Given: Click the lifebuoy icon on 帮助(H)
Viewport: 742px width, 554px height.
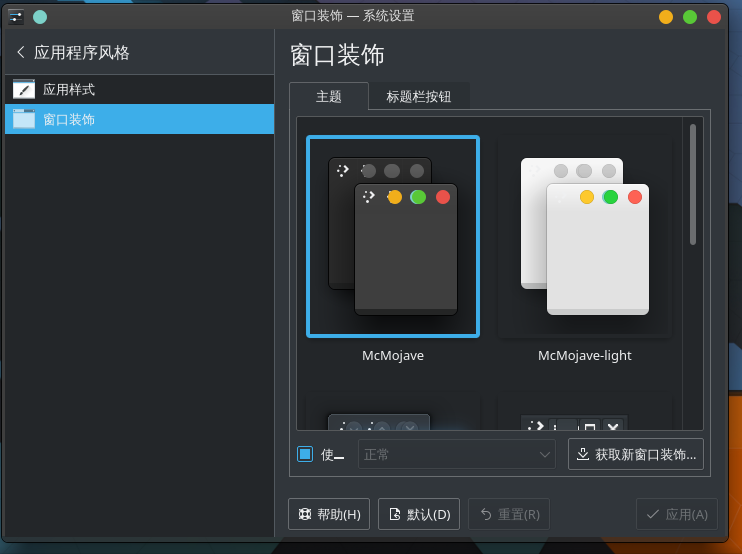Looking at the screenshot, I should (304, 514).
